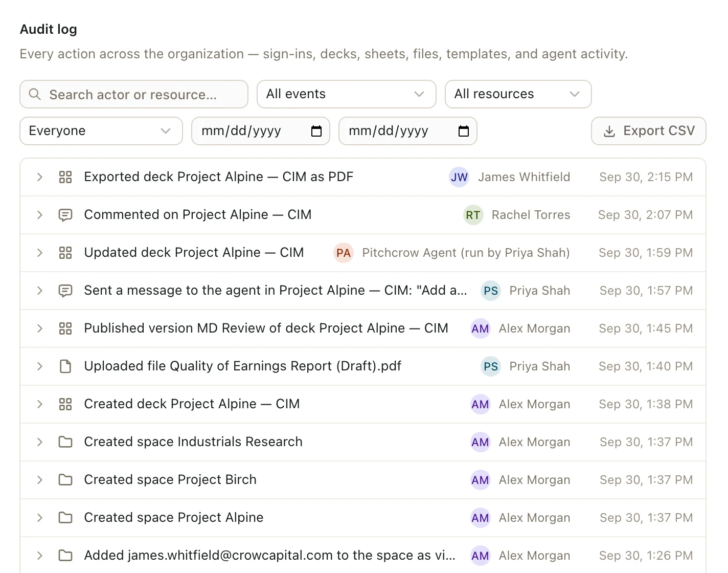Click the start date mm/dd/yyyy field

(x=261, y=131)
